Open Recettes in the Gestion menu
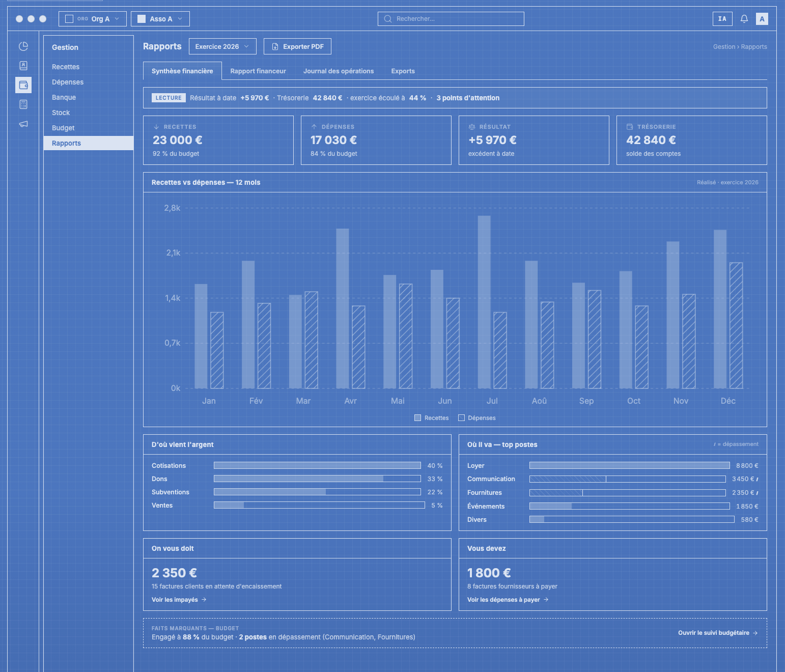This screenshot has height=672, width=785. [x=89, y=67]
